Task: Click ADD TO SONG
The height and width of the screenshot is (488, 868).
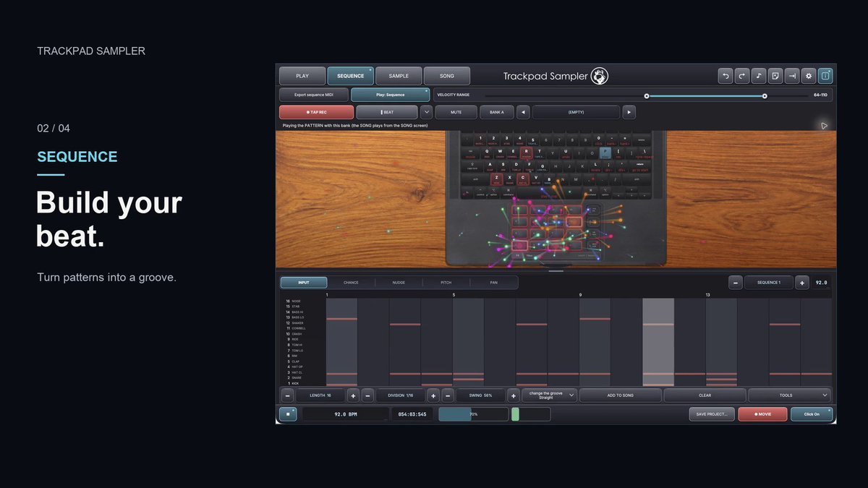Action: click(621, 395)
